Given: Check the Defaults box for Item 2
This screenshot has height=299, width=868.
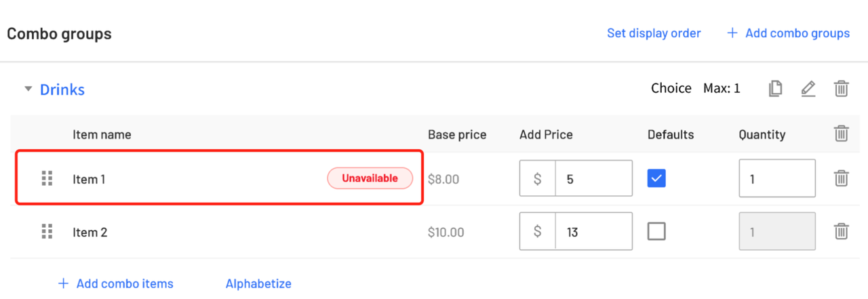Looking at the screenshot, I should point(656,232).
